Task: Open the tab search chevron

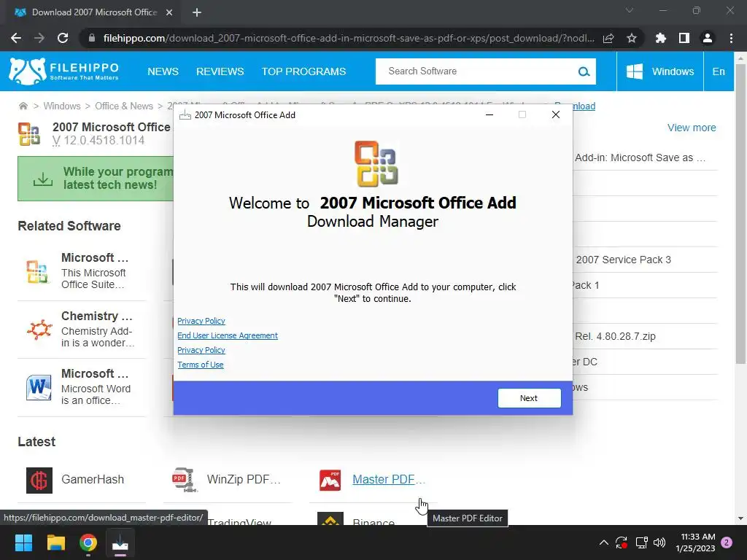Action: 630,10
